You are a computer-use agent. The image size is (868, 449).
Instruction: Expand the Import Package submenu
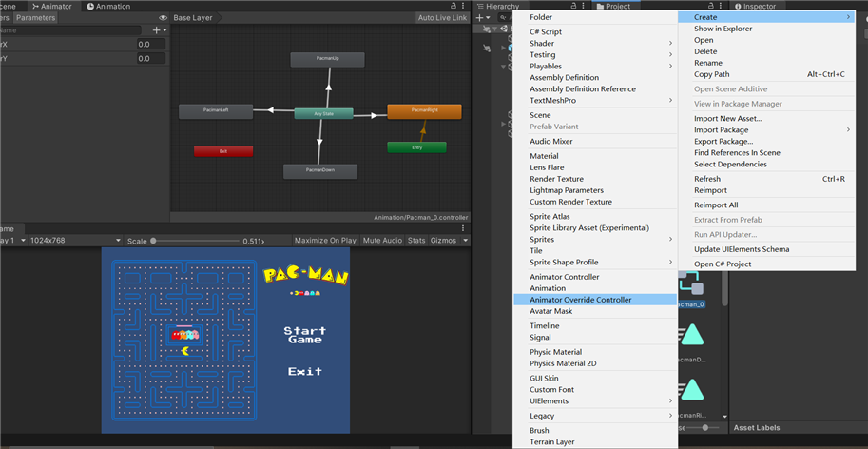(x=766, y=129)
